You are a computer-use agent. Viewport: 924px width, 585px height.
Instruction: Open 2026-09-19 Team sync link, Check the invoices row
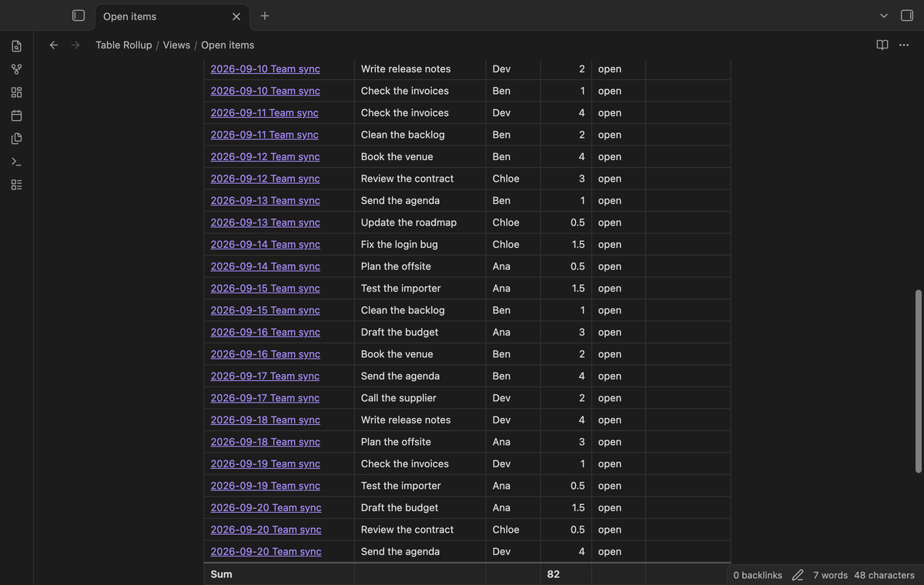click(266, 463)
